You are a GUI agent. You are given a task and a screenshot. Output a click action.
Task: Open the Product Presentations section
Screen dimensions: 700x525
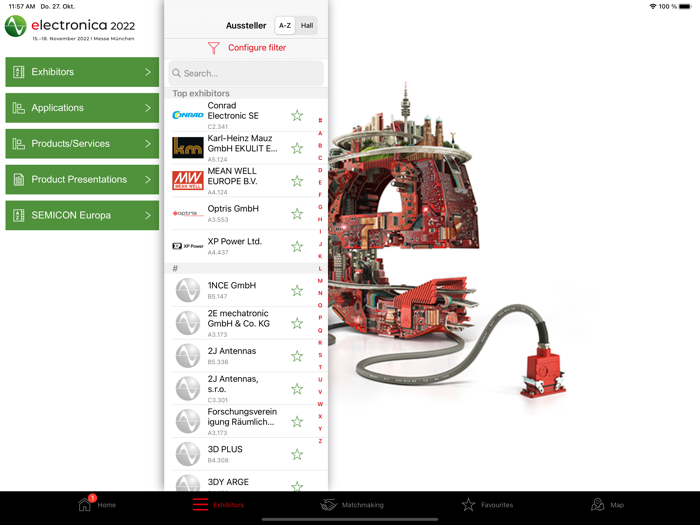click(x=82, y=179)
